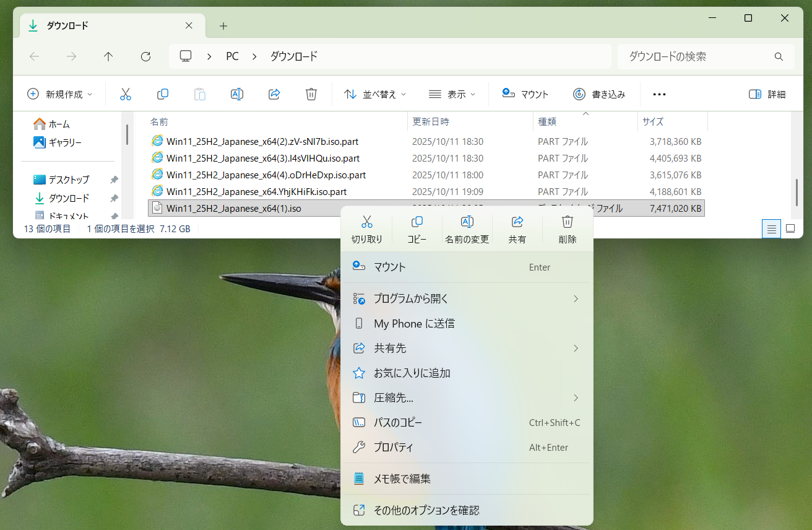The image size is (812, 530).
Task: Click the Paste icon in the toolbar
Action: (x=199, y=93)
